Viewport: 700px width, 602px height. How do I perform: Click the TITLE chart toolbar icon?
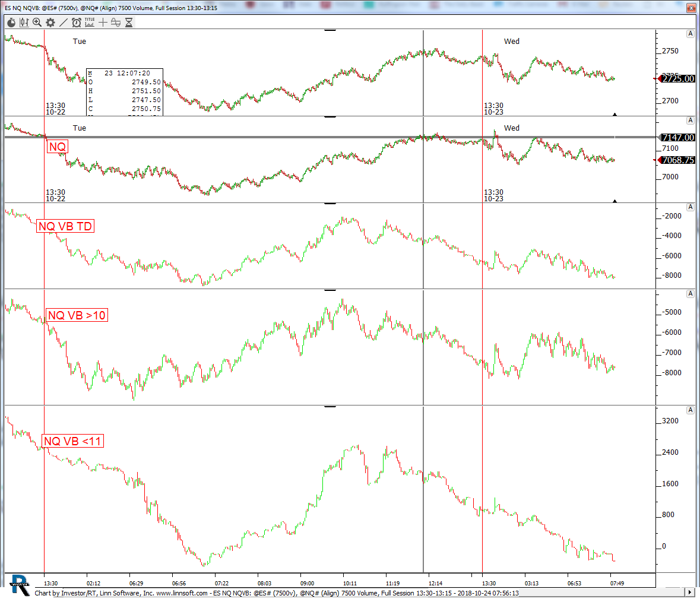90,22
